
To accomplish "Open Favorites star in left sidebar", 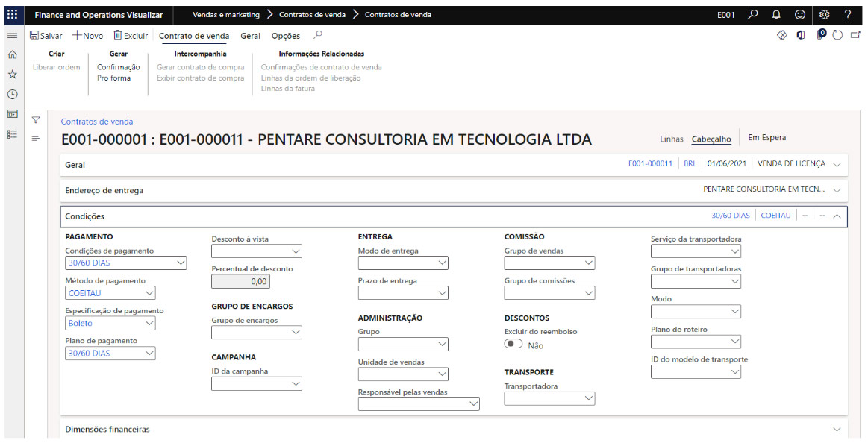I will 12,74.
